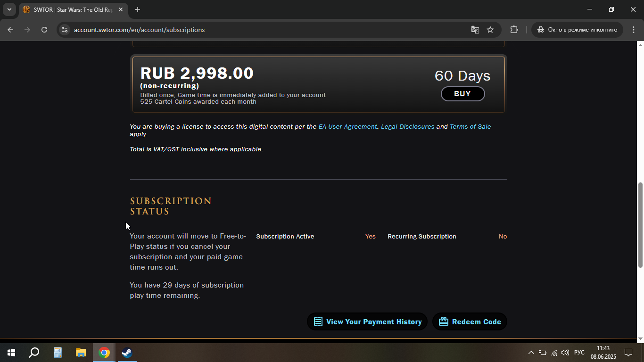View Your Payment History button
The height and width of the screenshot is (362, 644).
click(x=367, y=321)
